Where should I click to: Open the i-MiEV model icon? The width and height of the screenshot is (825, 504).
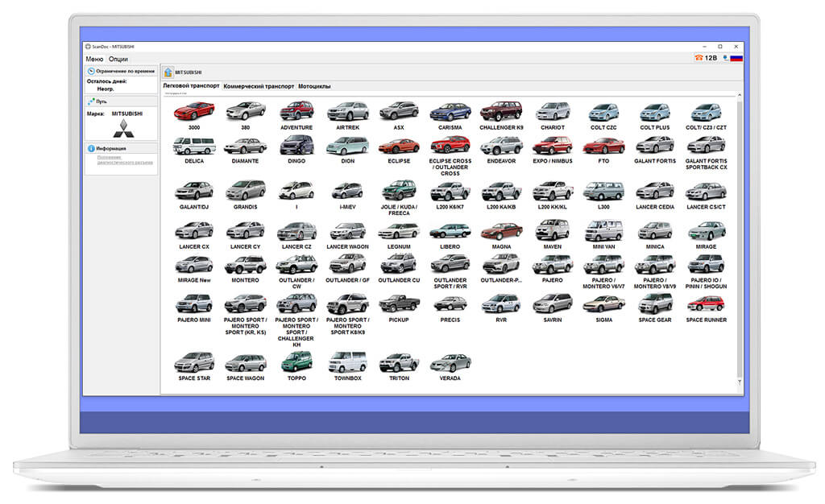tap(348, 190)
